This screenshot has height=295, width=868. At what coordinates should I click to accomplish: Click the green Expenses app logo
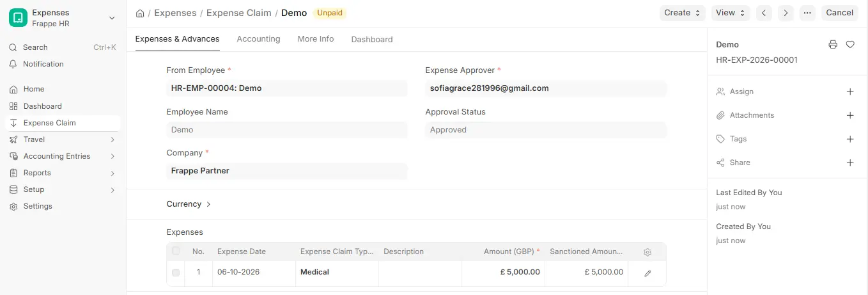click(18, 18)
